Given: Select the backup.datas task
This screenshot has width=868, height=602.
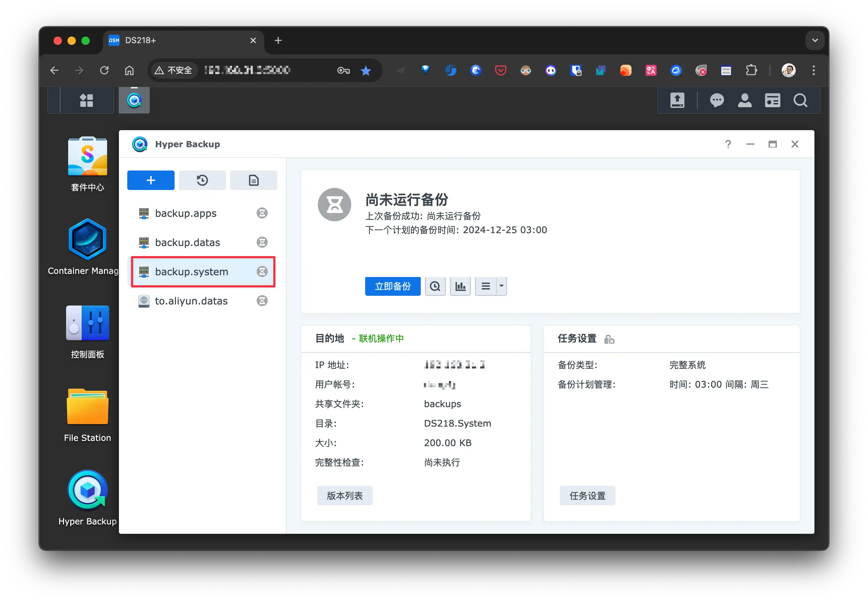Looking at the screenshot, I should click(x=187, y=242).
